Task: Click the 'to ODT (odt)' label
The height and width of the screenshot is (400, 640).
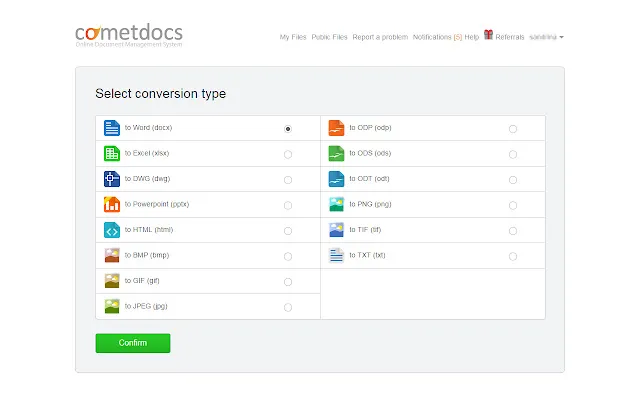Action: [369, 179]
